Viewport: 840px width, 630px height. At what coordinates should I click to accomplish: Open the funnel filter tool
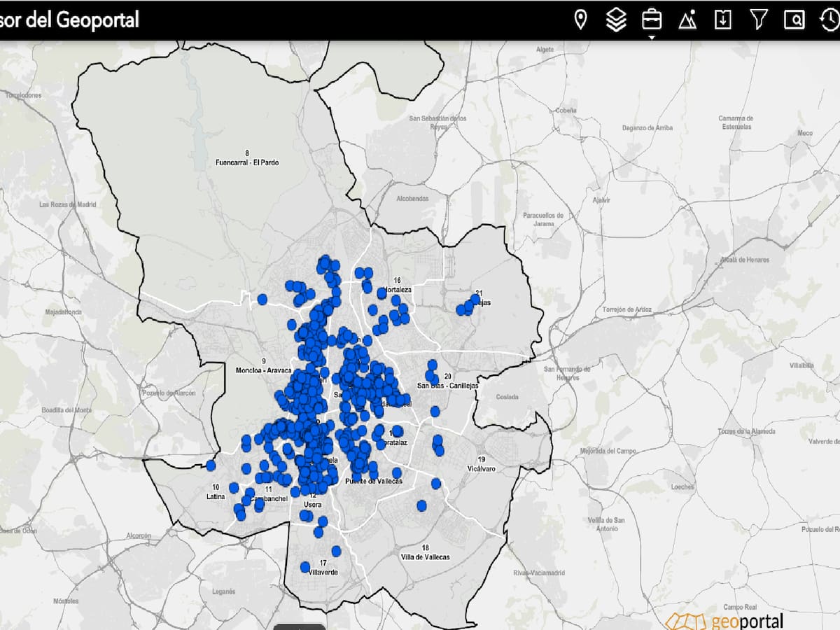point(759,20)
